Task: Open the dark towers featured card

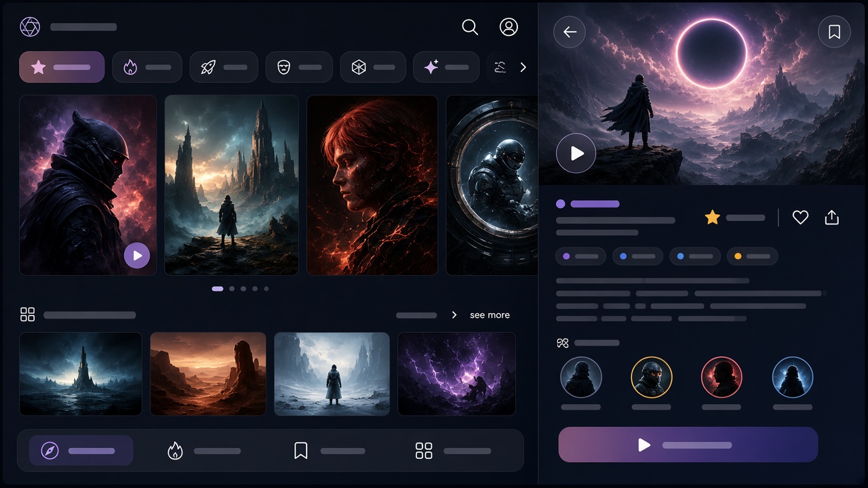Action: click(x=231, y=185)
